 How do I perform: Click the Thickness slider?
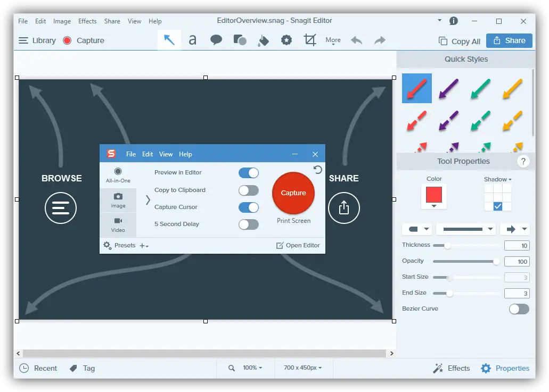pos(466,246)
